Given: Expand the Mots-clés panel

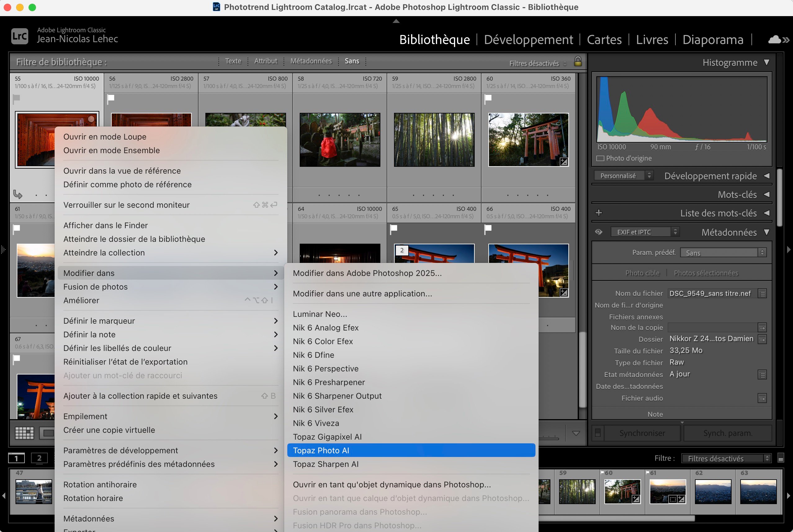Looking at the screenshot, I should [767, 194].
